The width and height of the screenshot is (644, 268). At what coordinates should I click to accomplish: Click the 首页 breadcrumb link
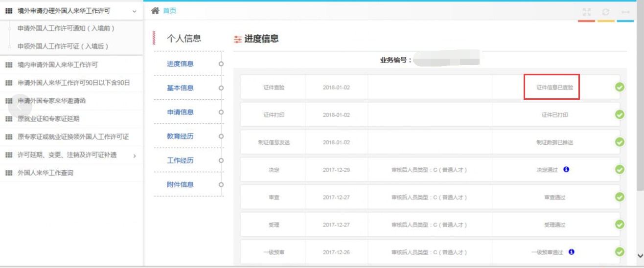(x=169, y=11)
